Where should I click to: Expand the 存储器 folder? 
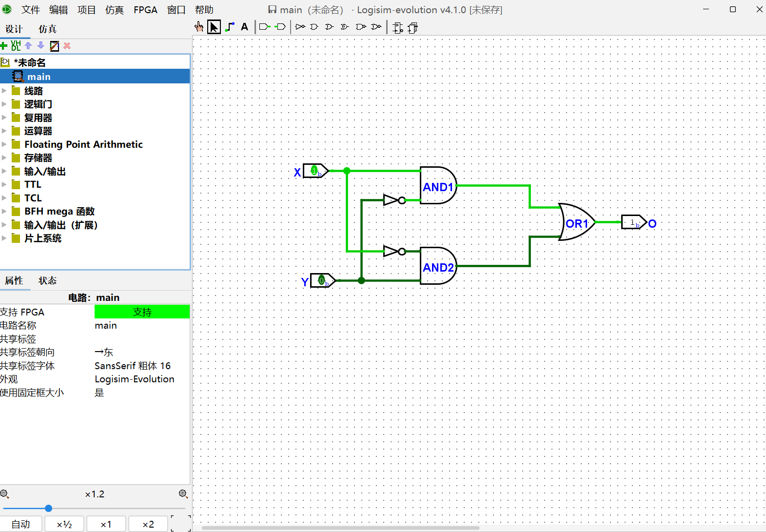pyautogui.click(x=4, y=158)
